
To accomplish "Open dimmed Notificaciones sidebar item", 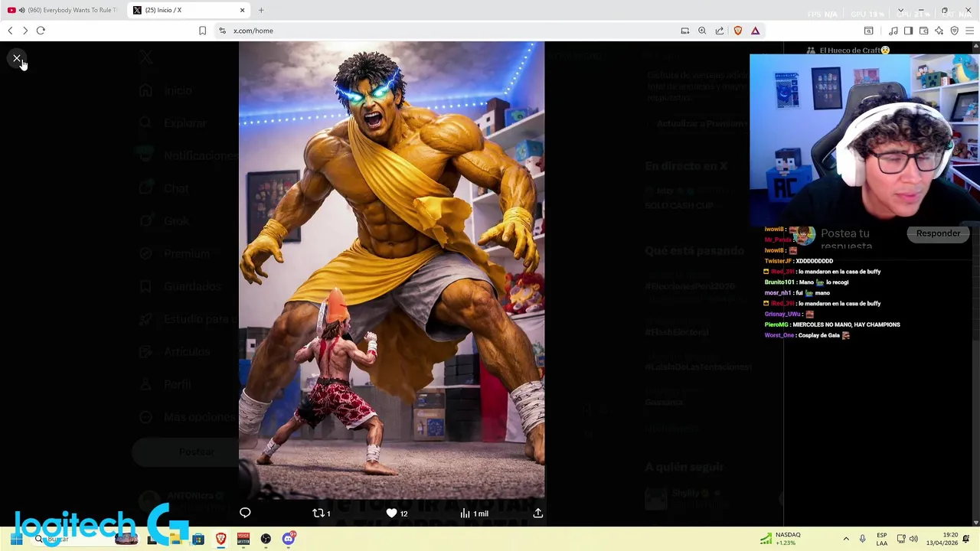I will [x=188, y=155].
